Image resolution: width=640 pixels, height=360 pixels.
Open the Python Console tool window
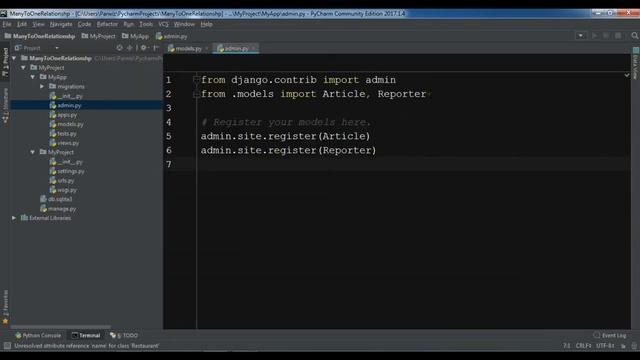click(x=38, y=336)
